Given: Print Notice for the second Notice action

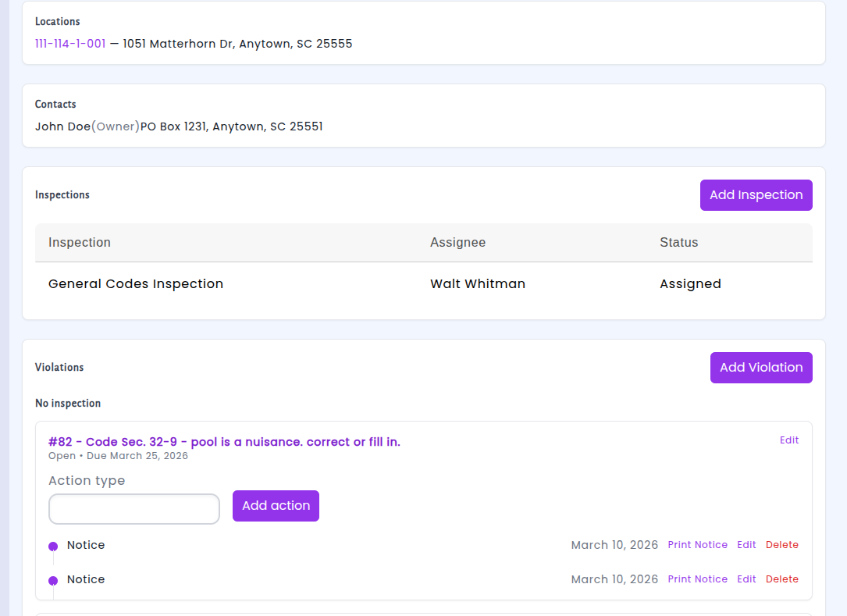Looking at the screenshot, I should click(697, 579).
